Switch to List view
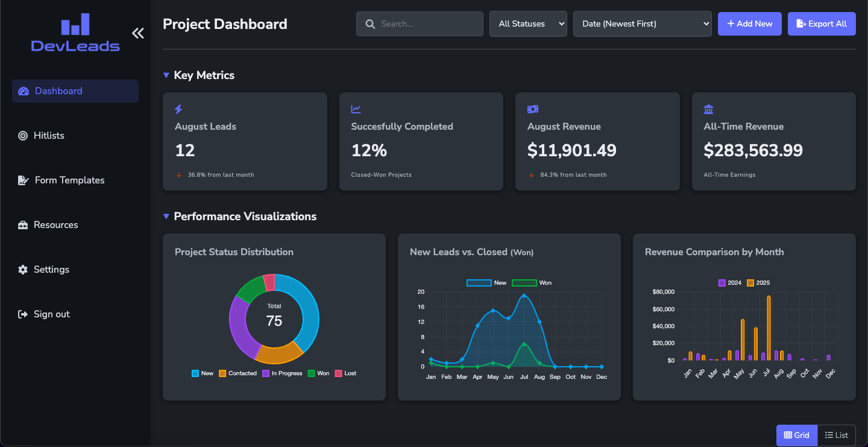 tap(837, 435)
